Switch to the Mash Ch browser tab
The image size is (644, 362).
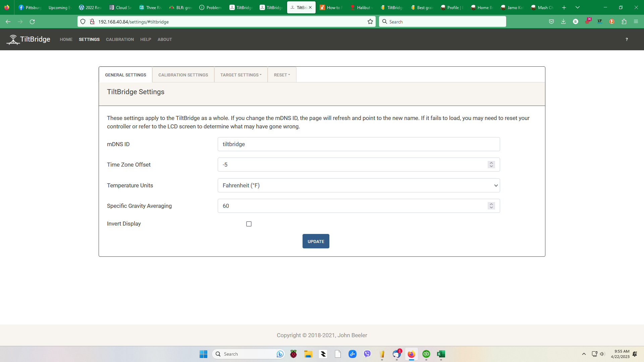(x=542, y=7)
